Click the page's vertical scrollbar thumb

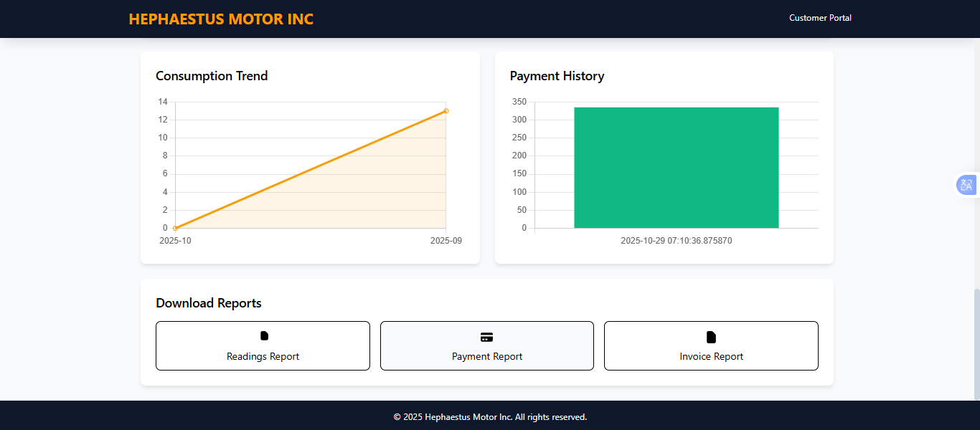pos(976,344)
